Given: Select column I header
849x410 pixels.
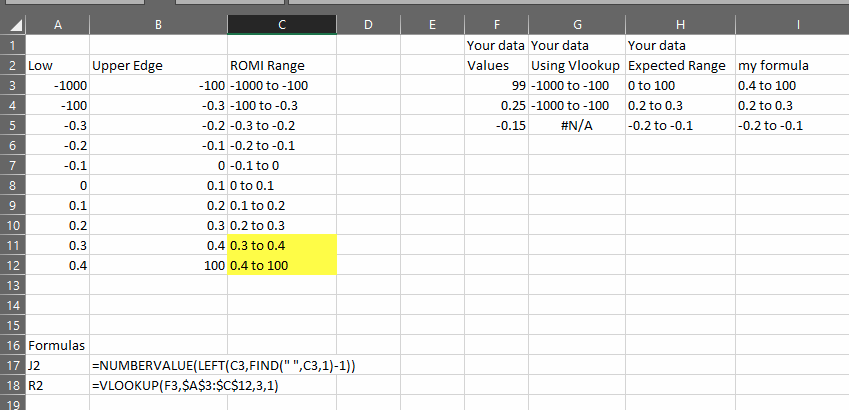Looking at the screenshot, I should pos(792,25).
